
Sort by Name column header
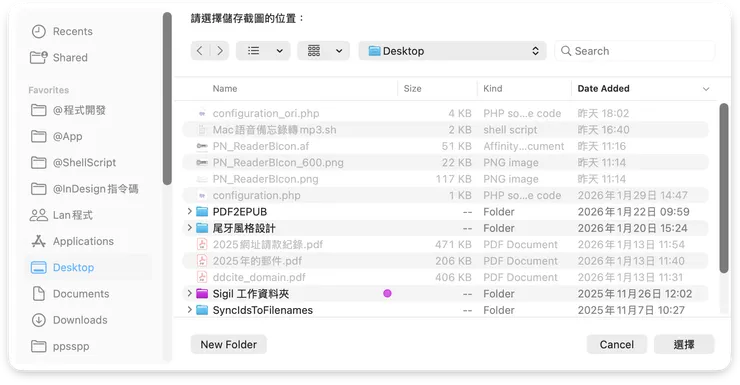coord(225,89)
